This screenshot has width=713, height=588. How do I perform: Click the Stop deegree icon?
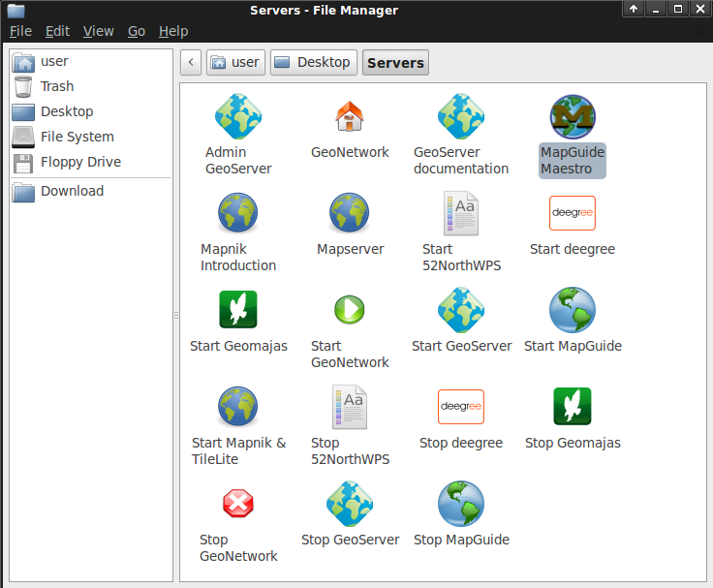coord(461,407)
